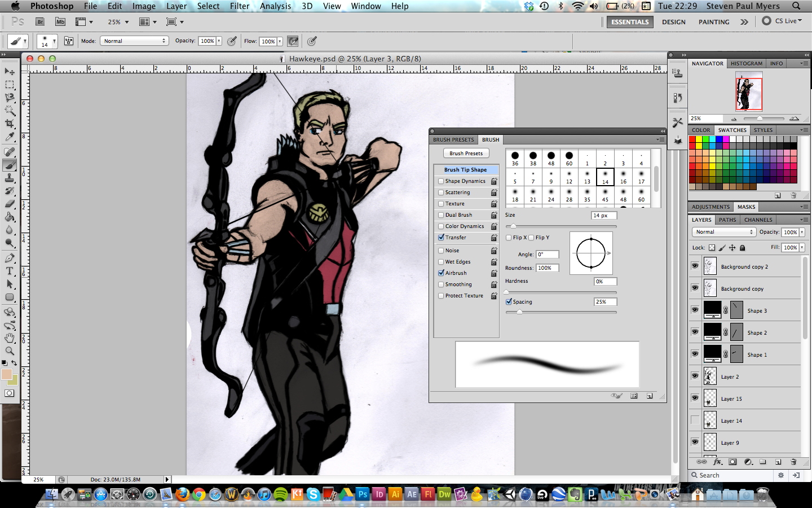812x508 pixels.
Task: Check the Flip X option
Action: click(x=509, y=238)
